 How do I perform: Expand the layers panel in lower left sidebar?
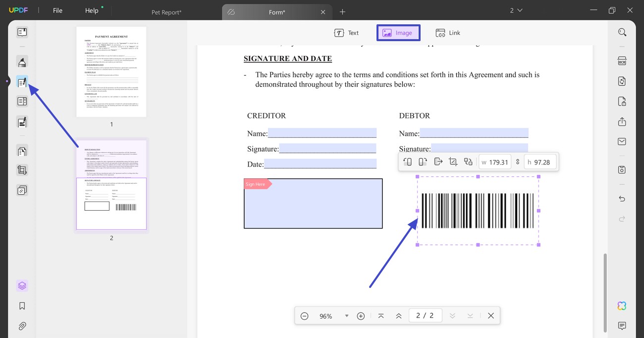22,285
